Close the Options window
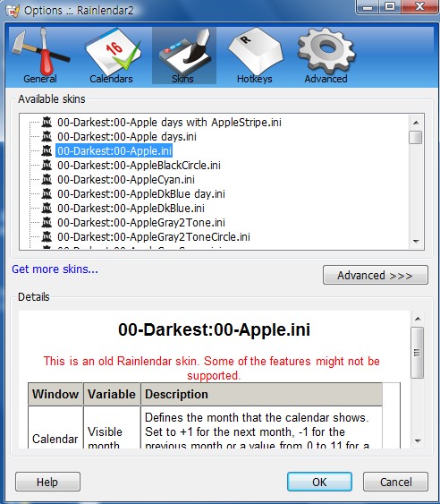 tap(419, 6)
